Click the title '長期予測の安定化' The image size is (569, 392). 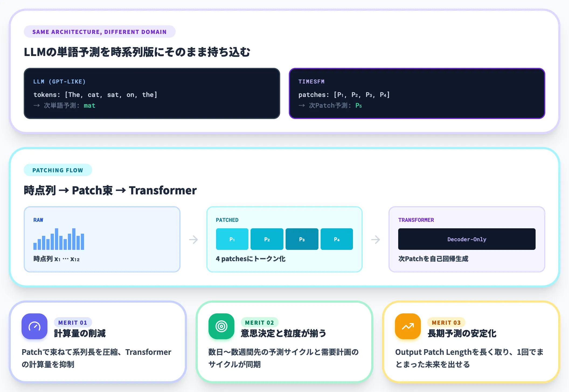462,333
